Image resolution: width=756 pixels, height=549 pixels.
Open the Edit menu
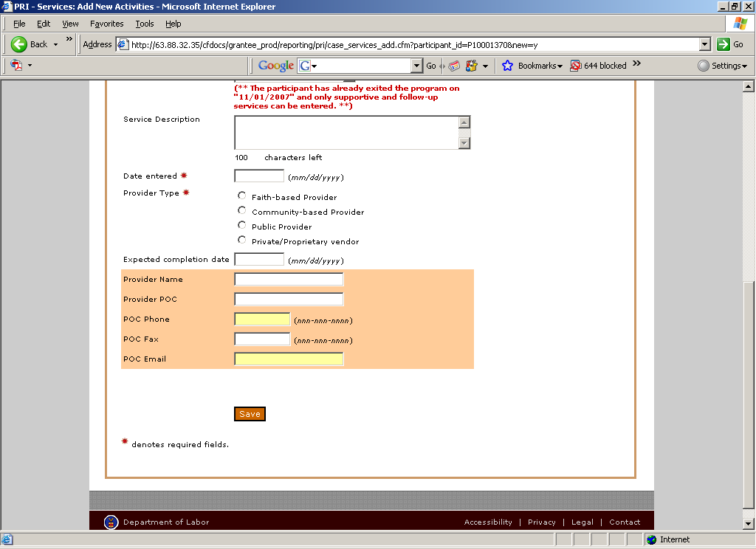44,24
